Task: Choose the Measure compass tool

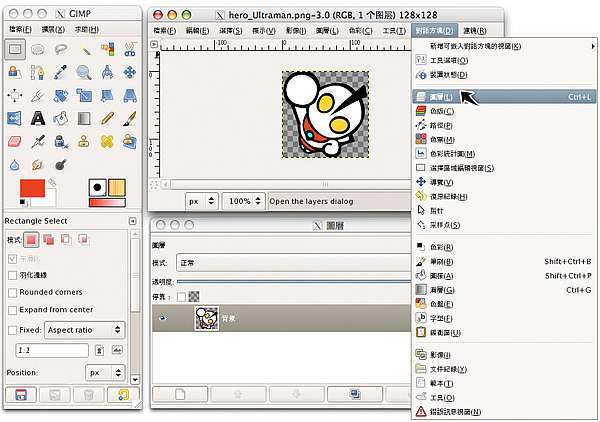Action: [108, 72]
